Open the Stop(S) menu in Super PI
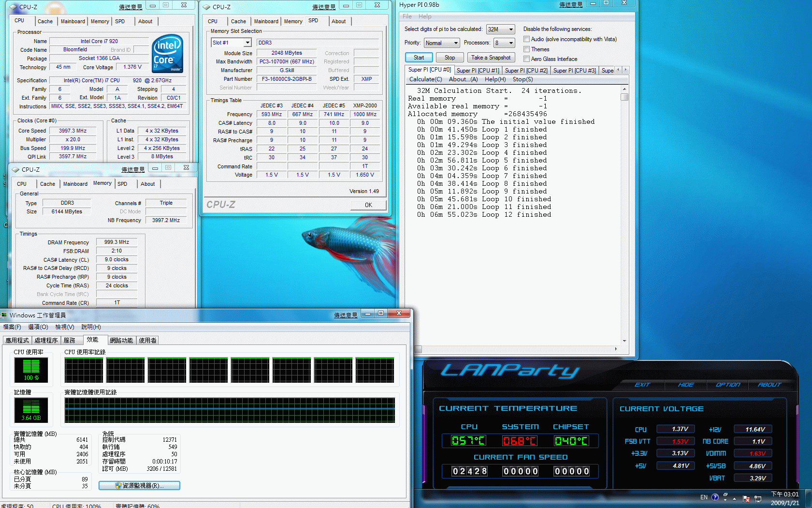 click(522, 79)
